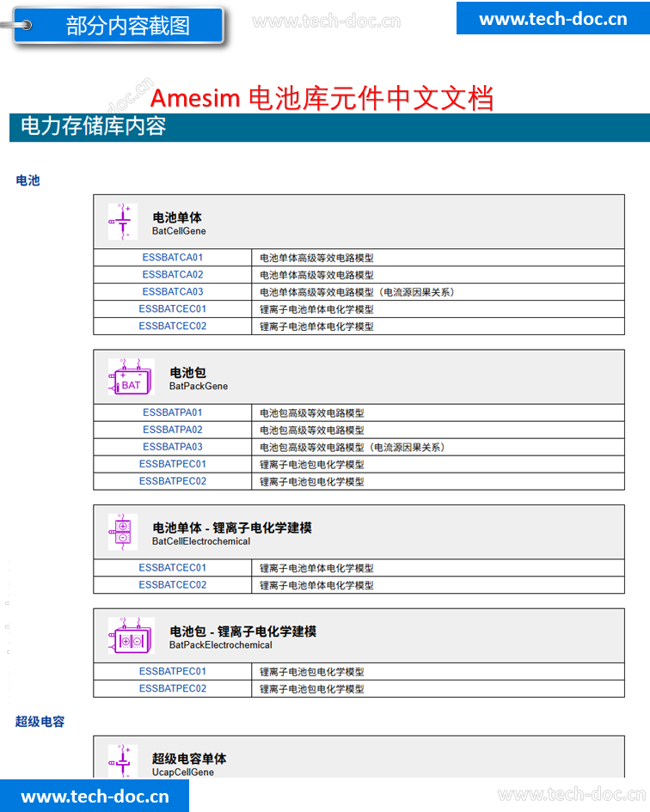Open ESSBATPEC02 under BatPackGene

pyautogui.click(x=173, y=481)
